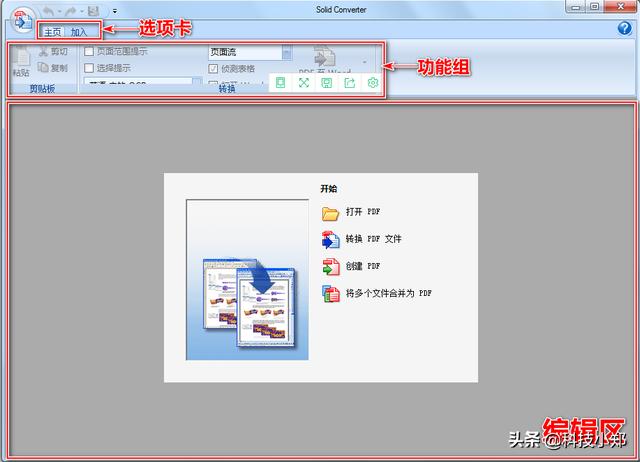
Task: Click the green settings gear icon
Action: coord(373,83)
